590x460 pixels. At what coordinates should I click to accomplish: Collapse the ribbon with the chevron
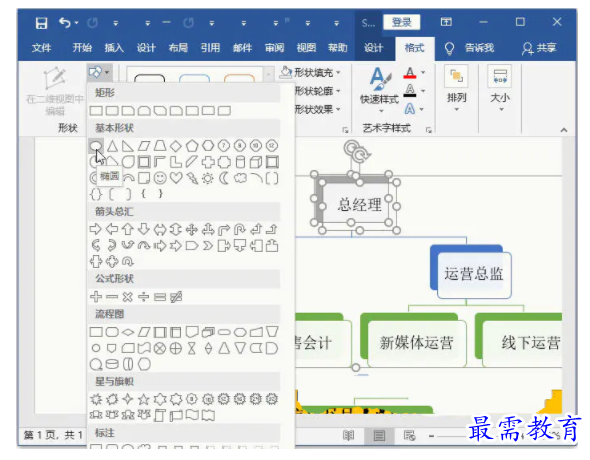pos(564,130)
